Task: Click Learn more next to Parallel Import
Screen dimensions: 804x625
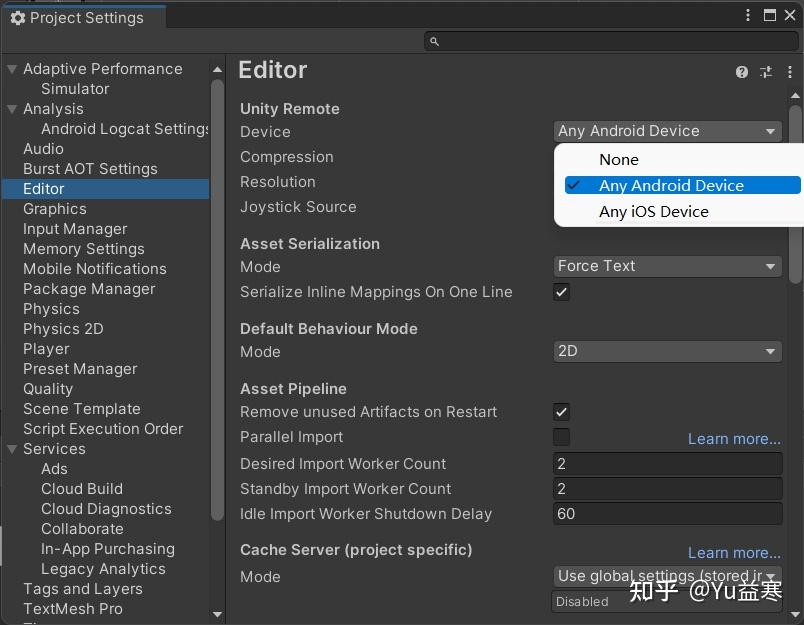Action: pos(734,438)
